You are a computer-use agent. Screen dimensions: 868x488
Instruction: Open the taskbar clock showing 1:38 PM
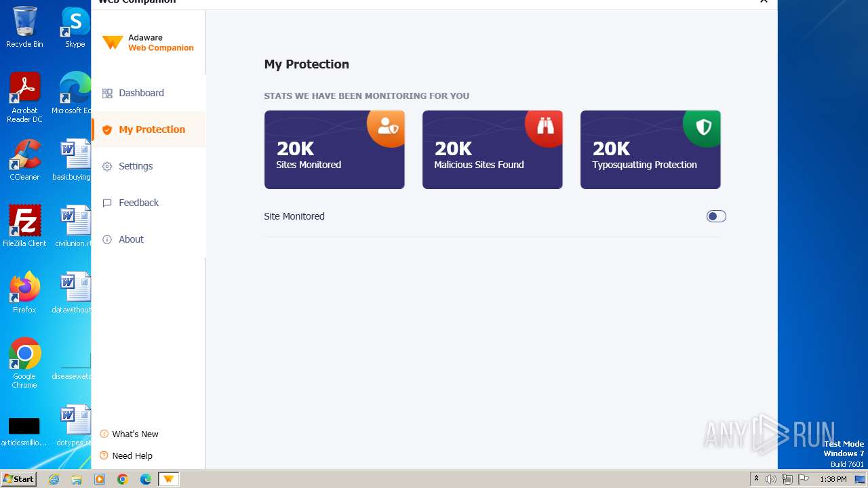coord(833,479)
